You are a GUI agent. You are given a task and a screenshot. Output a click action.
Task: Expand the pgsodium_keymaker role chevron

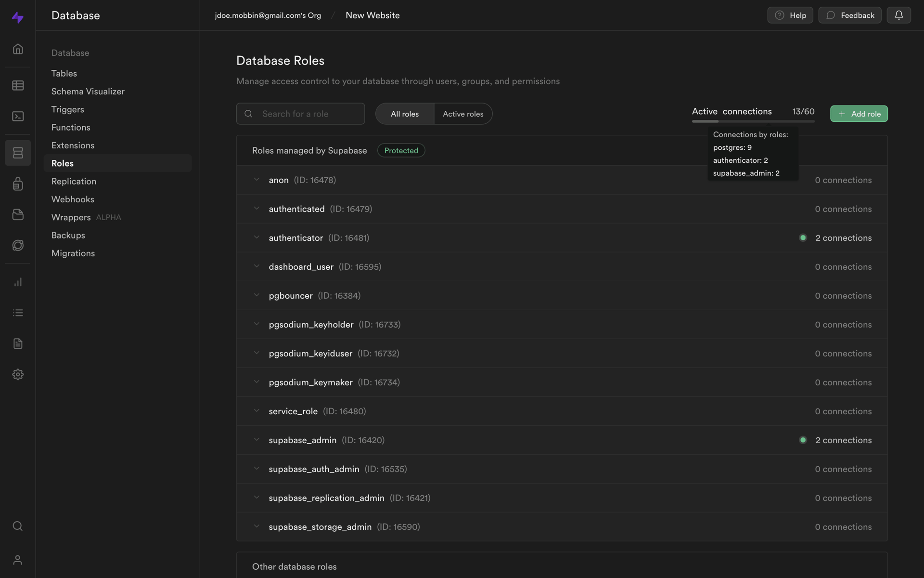(257, 382)
